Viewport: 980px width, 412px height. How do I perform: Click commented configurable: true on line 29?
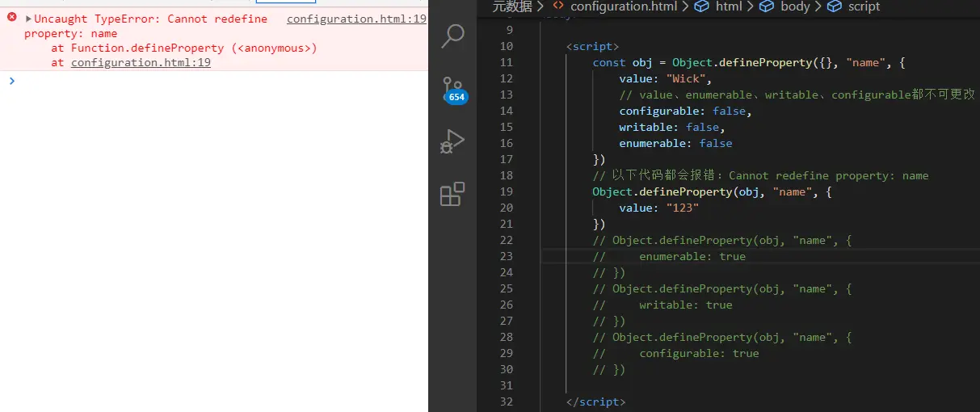(x=675, y=353)
